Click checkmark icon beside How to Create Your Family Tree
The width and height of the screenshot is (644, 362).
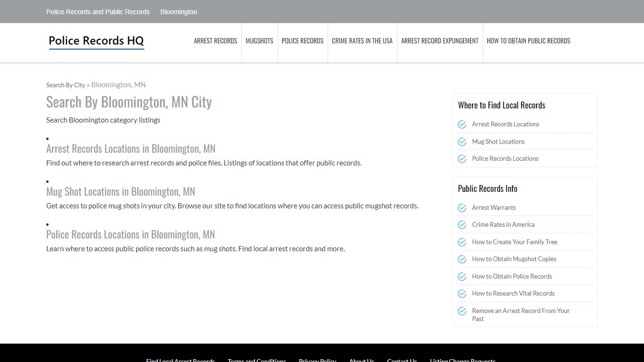(x=462, y=242)
